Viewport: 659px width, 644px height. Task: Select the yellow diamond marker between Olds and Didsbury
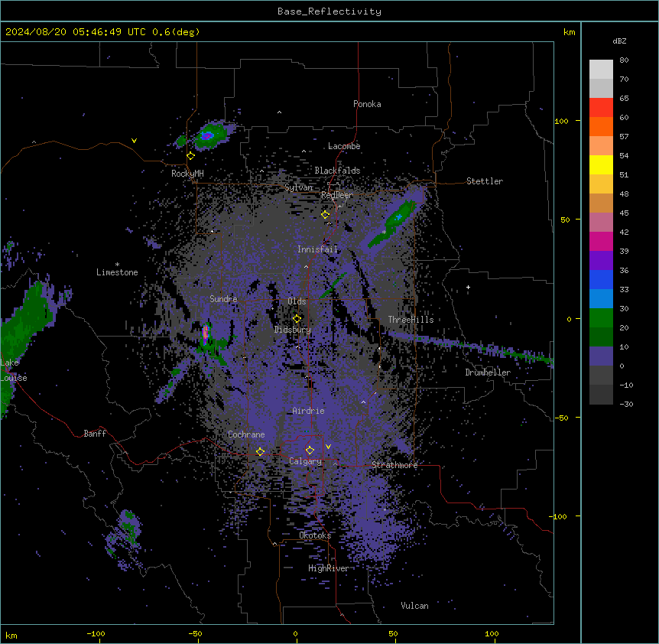[297, 318]
